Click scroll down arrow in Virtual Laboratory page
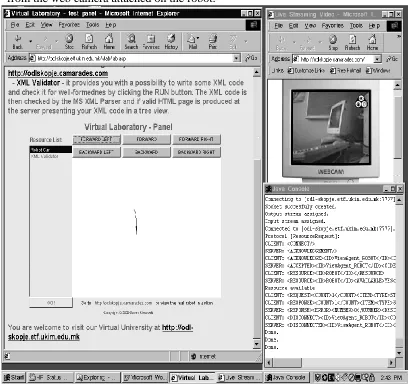The height and width of the screenshot is (385, 410). pyautogui.click(x=257, y=344)
